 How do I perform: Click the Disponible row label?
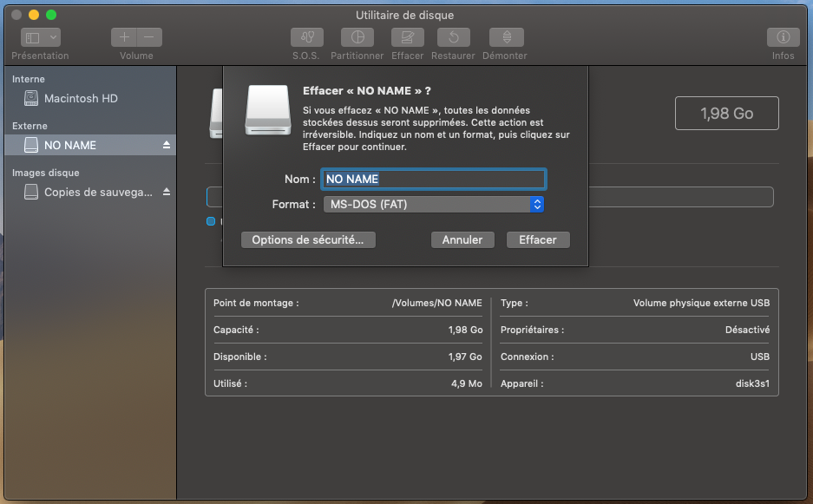click(240, 357)
